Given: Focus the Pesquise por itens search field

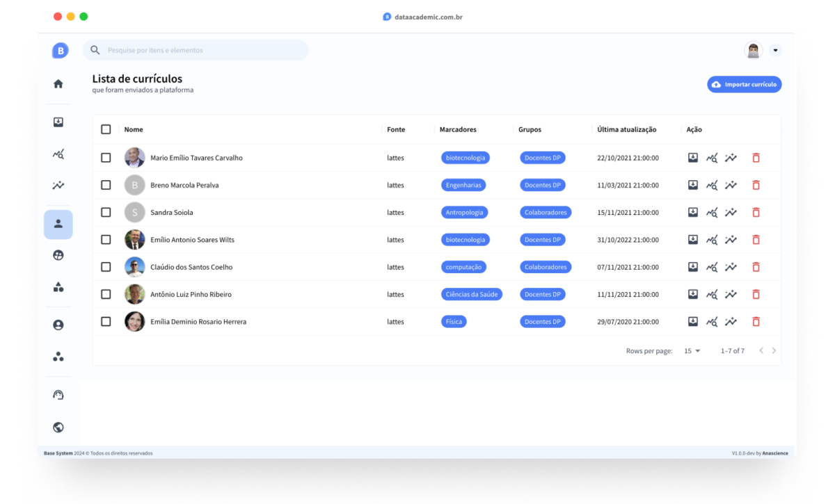Looking at the screenshot, I should [x=196, y=50].
